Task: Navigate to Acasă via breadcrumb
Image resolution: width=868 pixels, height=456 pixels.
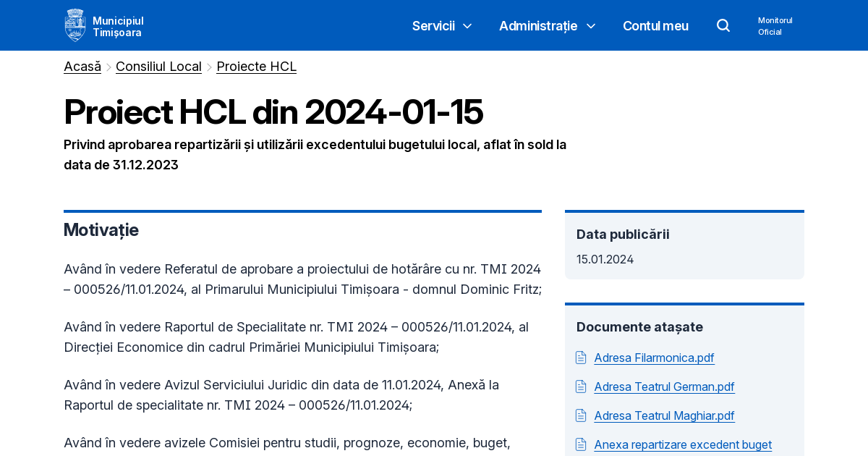Action: click(82, 66)
